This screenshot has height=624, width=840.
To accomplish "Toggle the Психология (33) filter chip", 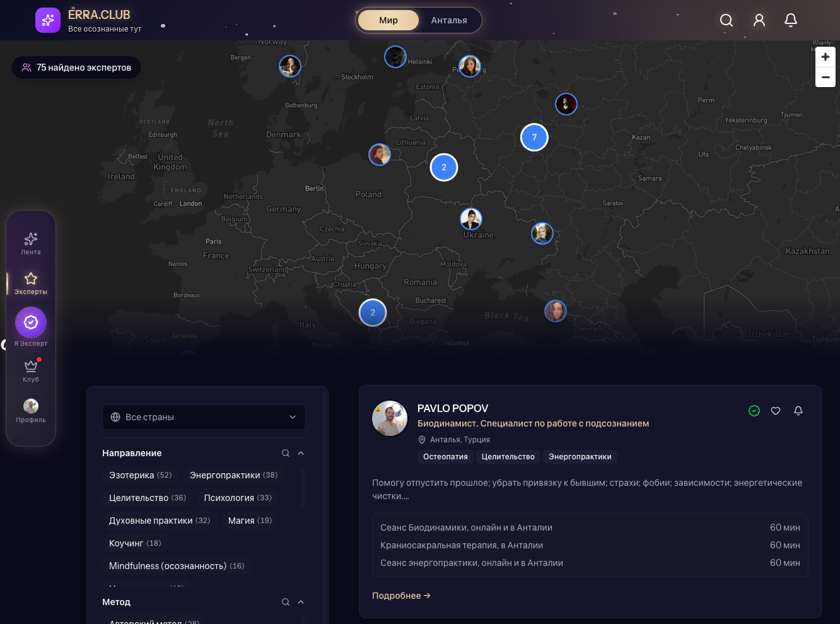I will (x=238, y=498).
